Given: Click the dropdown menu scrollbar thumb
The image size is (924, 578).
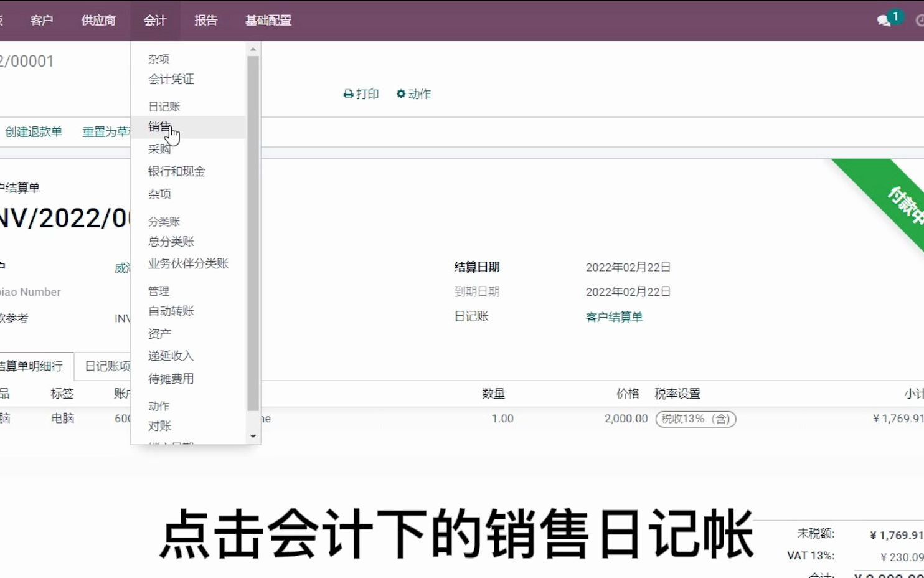Looking at the screenshot, I should point(253,233).
